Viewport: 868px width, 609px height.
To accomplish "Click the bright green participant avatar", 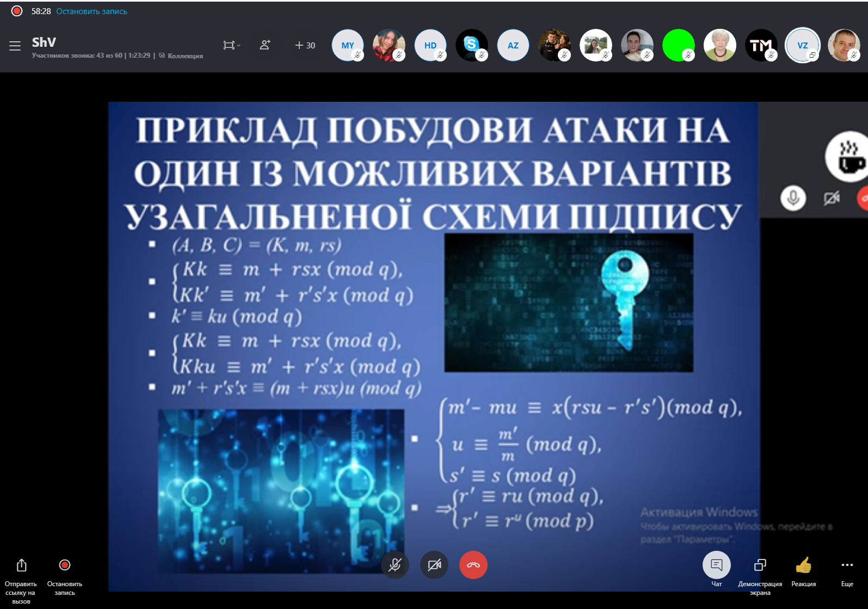I will pyautogui.click(x=678, y=45).
